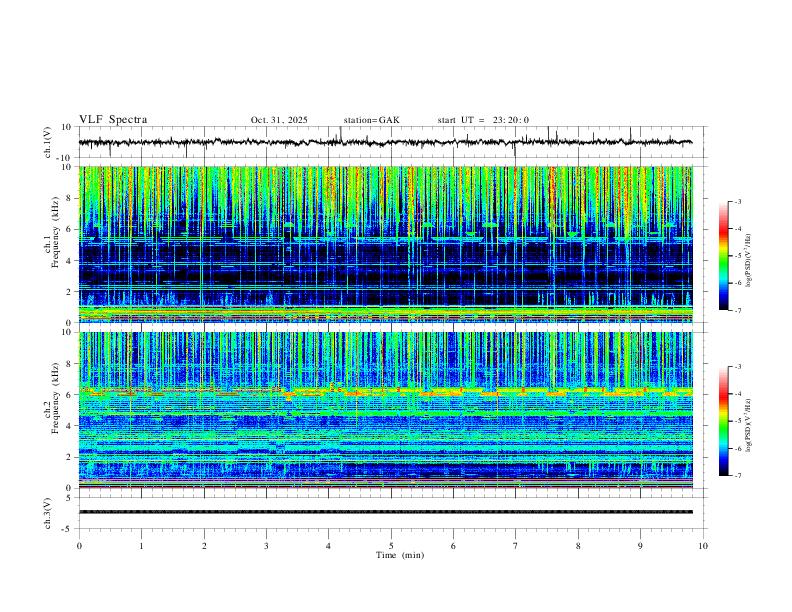Image resolution: width=792 pixels, height=612 pixels.
Task: Click the "-7" label on ch.2 color bar
Action: [x=737, y=476]
